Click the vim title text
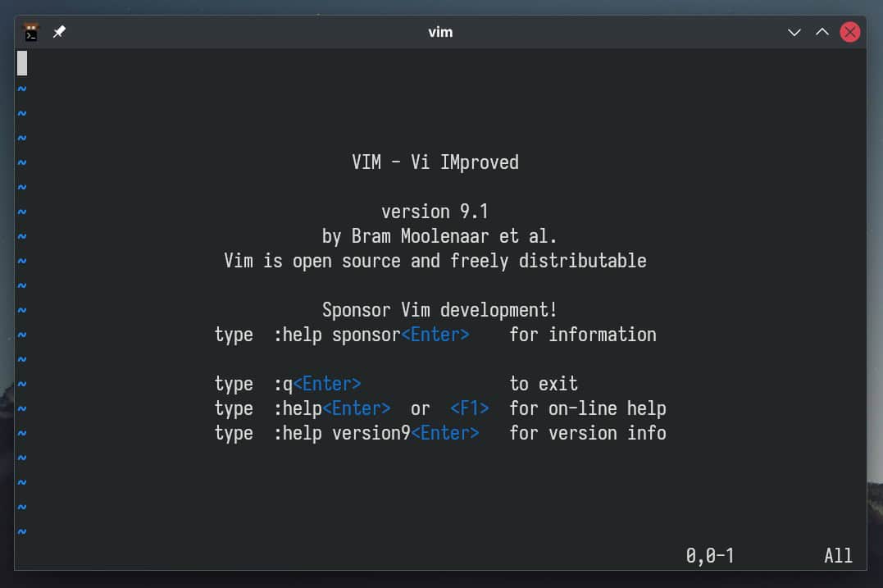The image size is (883, 588). click(x=440, y=32)
